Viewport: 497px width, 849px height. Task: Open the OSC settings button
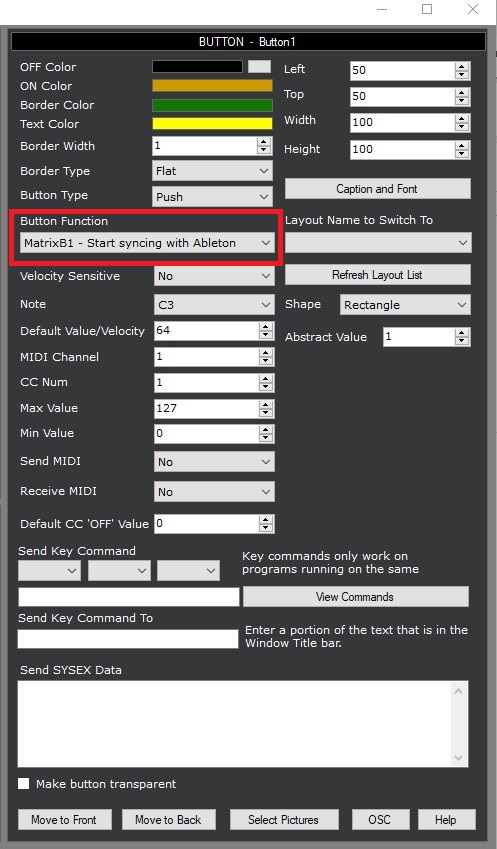(380, 820)
